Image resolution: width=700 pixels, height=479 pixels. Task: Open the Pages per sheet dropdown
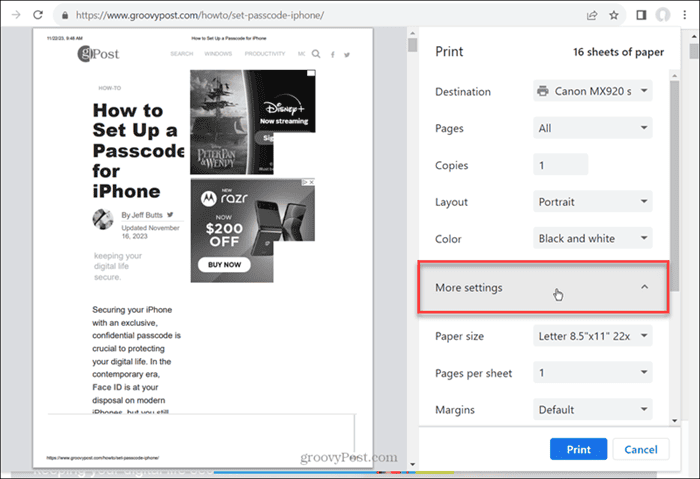coord(593,373)
